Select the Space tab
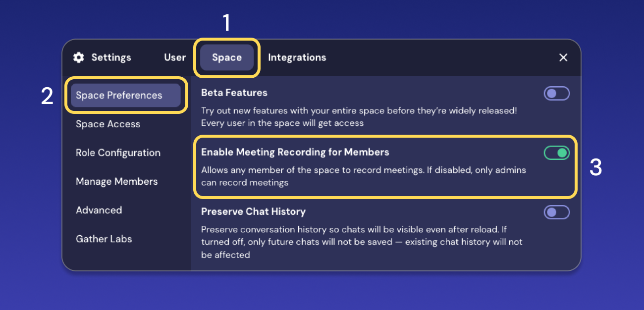The height and width of the screenshot is (310, 644). coord(227,57)
